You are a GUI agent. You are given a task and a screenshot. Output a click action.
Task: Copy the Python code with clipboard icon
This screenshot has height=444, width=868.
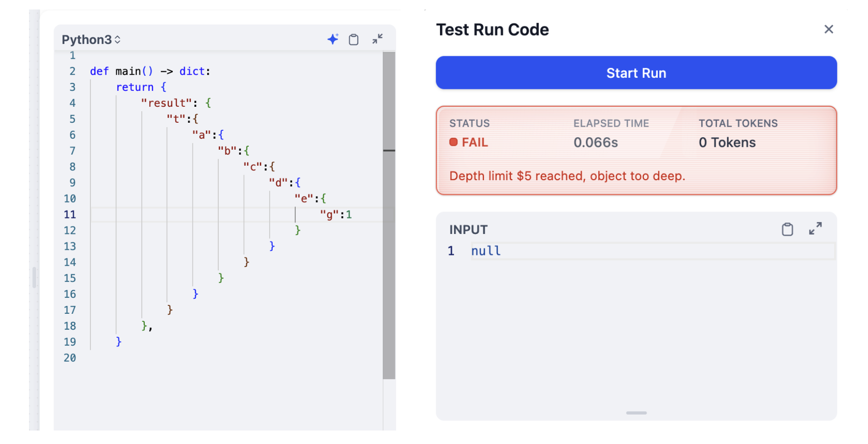point(354,39)
